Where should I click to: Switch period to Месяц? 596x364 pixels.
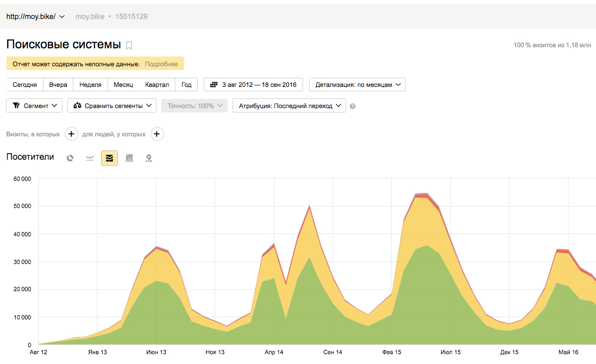(123, 85)
